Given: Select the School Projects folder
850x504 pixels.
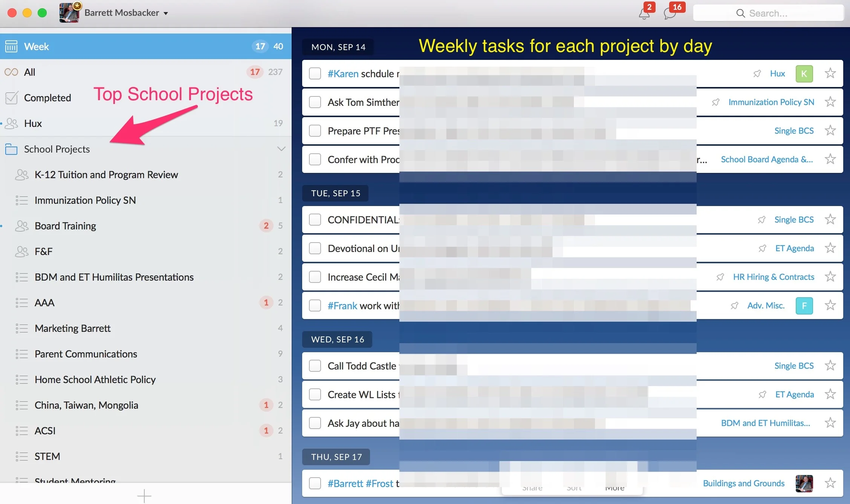Looking at the screenshot, I should tap(57, 149).
